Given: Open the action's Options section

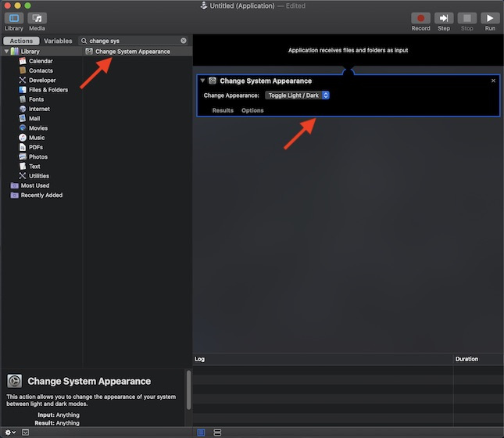Looking at the screenshot, I should (252, 110).
